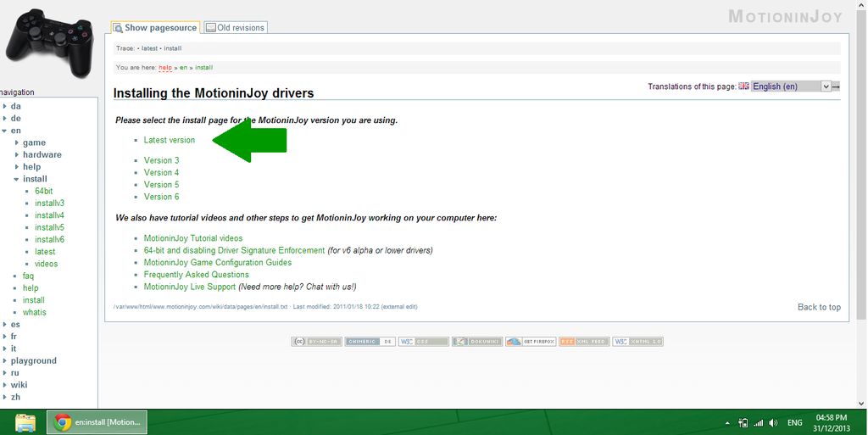Open the 'videos' navigation page

tap(46, 264)
